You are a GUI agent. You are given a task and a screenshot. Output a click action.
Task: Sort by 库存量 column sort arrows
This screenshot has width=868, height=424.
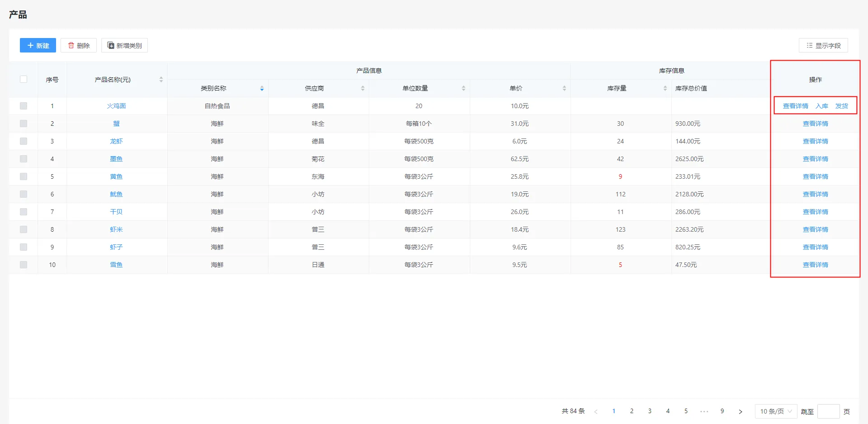pos(665,88)
